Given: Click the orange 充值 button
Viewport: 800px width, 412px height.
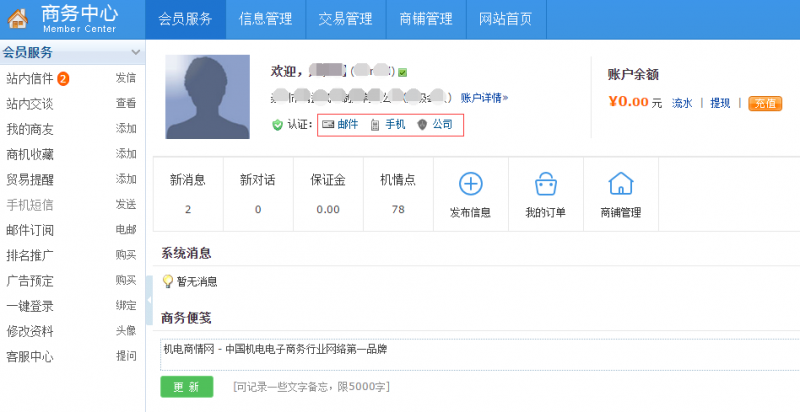Looking at the screenshot, I should point(765,104).
